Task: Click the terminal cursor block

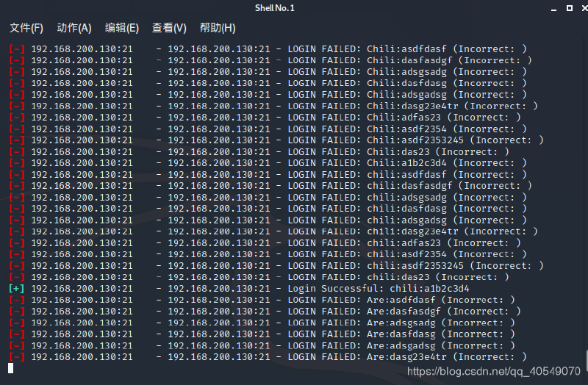Action: pyautogui.click(x=11, y=369)
